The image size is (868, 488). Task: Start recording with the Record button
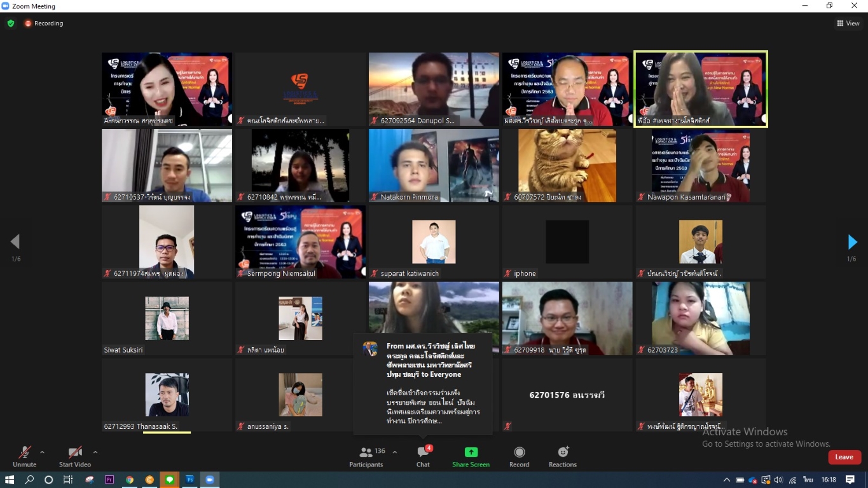519,456
